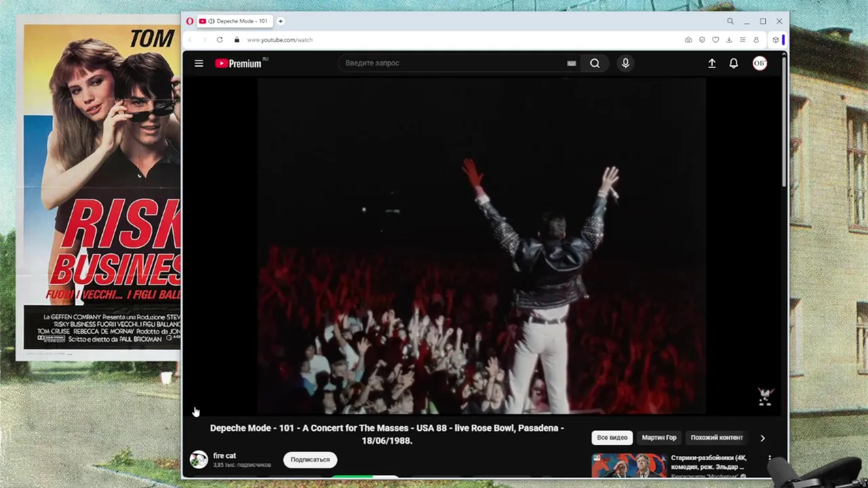The height and width of the screenshot is (488, 868).
Task: Click the page vertical scrollbar
Action: coord(785,123)
